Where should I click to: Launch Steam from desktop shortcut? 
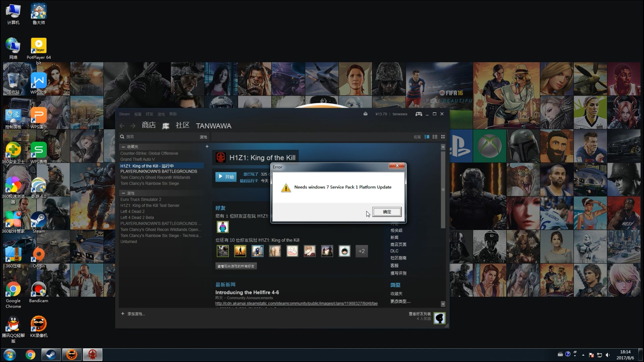pyautogui.click(x=39, y=222)
